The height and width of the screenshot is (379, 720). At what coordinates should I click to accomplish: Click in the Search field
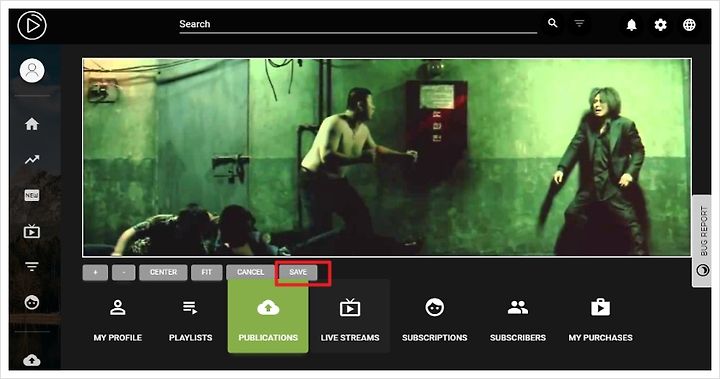358,24
